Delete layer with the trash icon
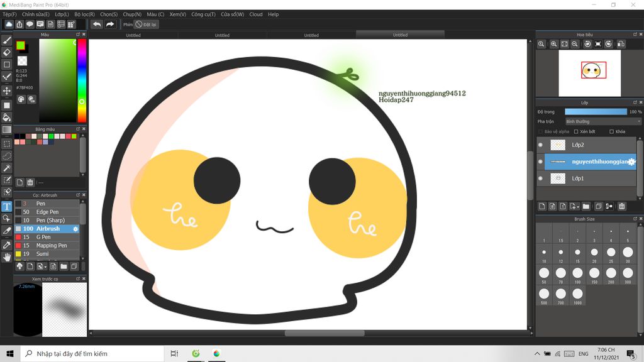The image size is (644, 362). click(622, 206)
